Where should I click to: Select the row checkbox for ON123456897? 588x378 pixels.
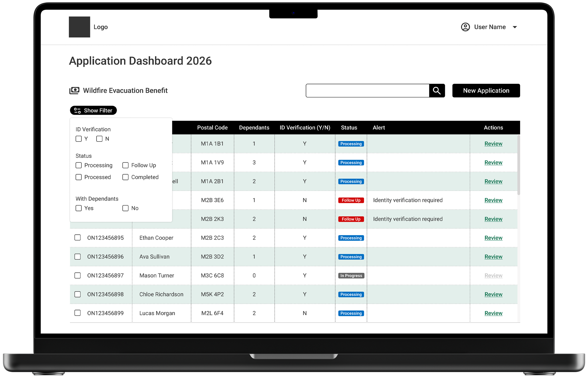[78, 275]
